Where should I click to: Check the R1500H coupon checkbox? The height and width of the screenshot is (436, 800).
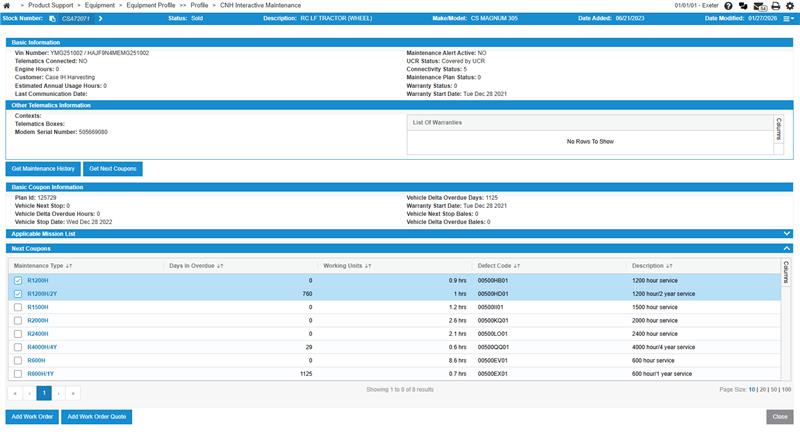pos(18,307)
